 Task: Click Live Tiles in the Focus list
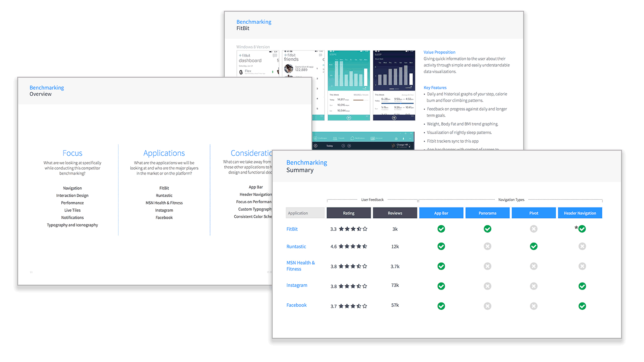point(72,210)
